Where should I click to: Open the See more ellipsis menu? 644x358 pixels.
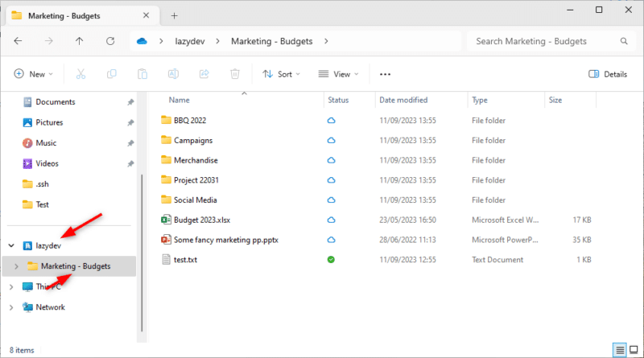coord(385,74)
